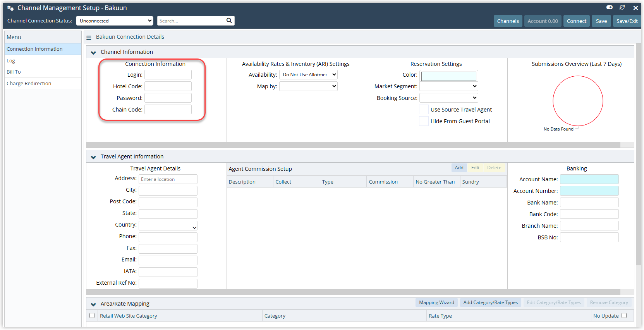Open the Mapping Wizard
This screenshot has height=330, width=644.
point(436,302)
